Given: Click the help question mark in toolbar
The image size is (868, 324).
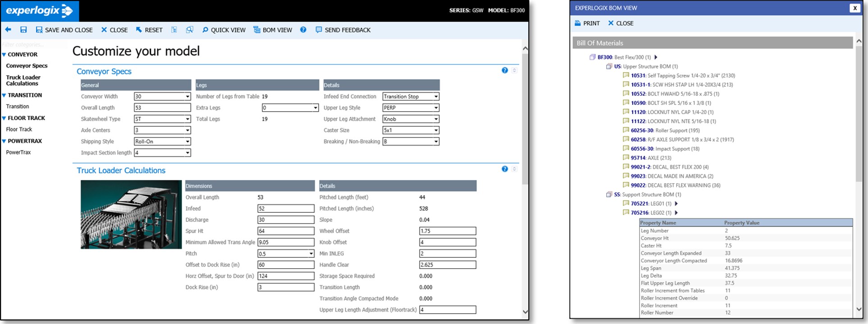Looking at the screenshot, I should [x=303, y=30].
